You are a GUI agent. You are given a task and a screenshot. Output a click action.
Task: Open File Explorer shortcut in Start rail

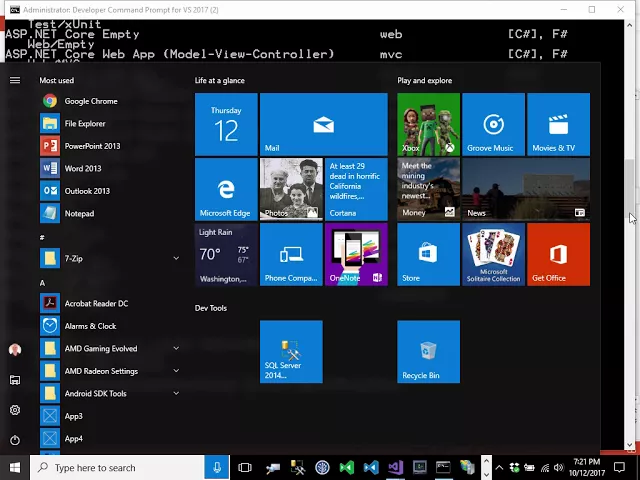click(15, 380)
